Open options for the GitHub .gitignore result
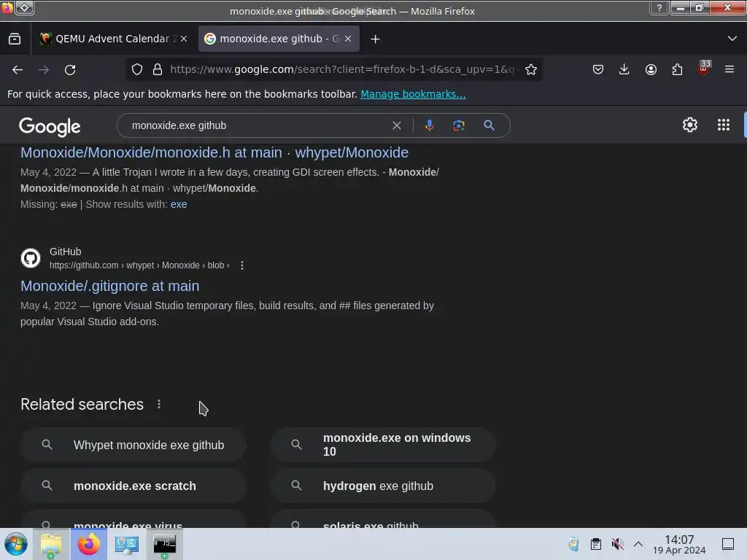The width and height of the screenshot is (747, 560). pyautogui.click(x=242, y=265)
